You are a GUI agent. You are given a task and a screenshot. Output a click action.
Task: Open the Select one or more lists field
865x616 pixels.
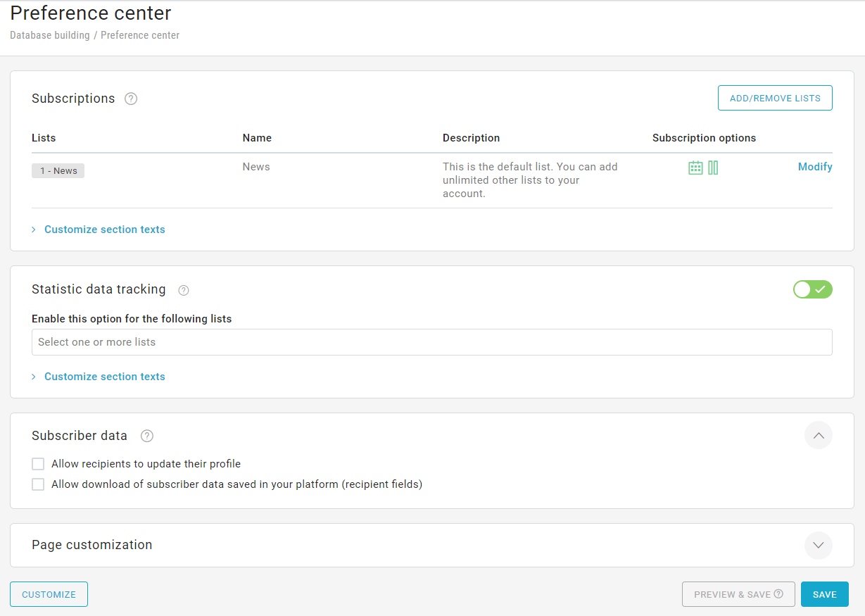coord(431,342)
